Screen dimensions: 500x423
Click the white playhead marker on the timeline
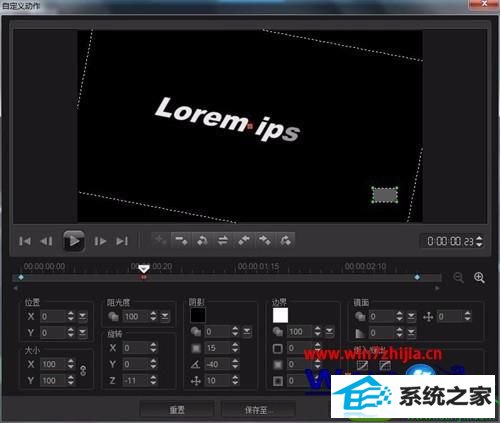144,269
